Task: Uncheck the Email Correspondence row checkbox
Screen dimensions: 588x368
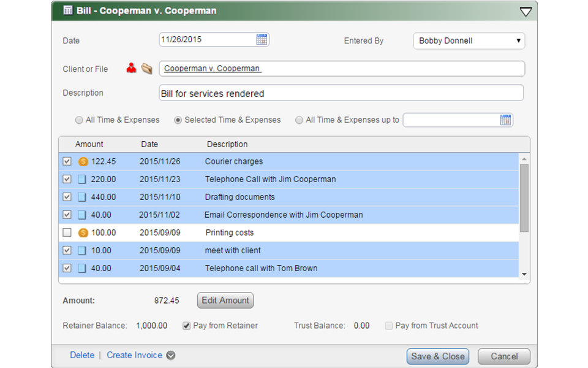Action: [x=67, y=215]
